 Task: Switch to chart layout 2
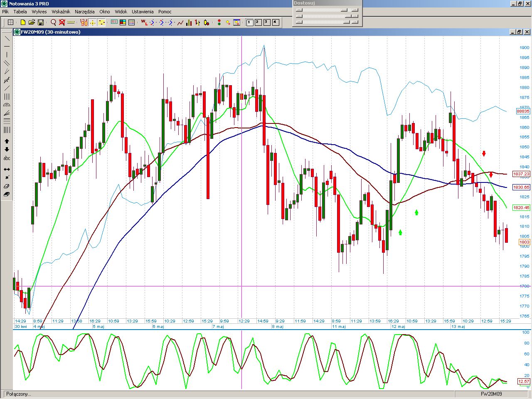258,22
